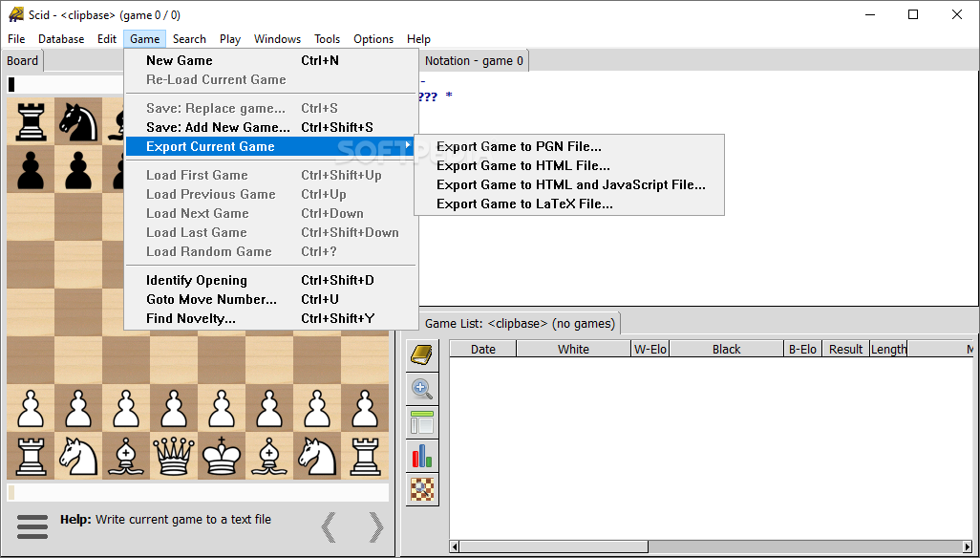The image size is (980, 558).
Task: Sort by Result column header
Action: pos(845,350)
